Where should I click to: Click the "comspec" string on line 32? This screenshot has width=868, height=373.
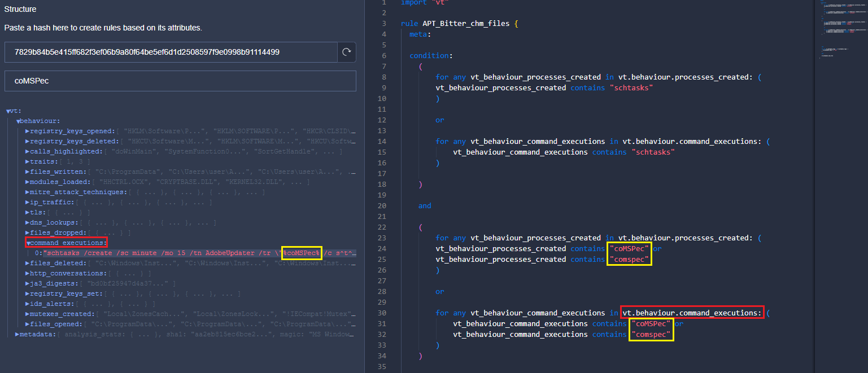(652, 335)
